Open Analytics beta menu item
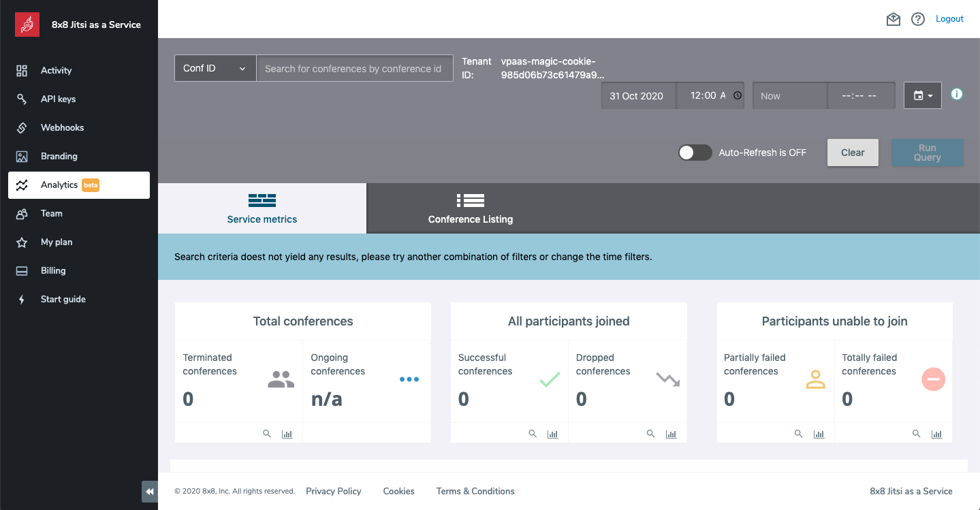Viewport: 980px width, 510px height. (79, 185)
